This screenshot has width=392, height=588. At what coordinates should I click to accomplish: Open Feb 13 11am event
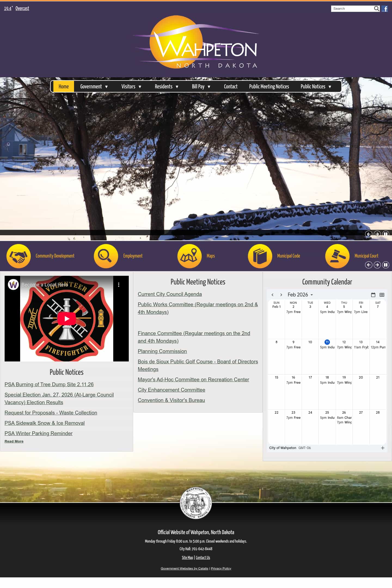361,347
